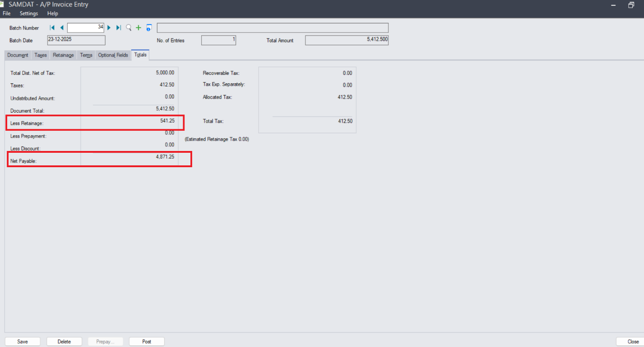Post the invoice batch

(147, 342)
